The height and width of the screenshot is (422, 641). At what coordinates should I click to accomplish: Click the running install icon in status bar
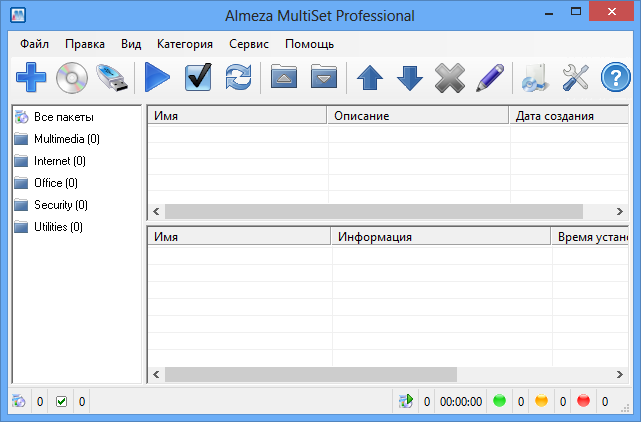pos(406,401)
